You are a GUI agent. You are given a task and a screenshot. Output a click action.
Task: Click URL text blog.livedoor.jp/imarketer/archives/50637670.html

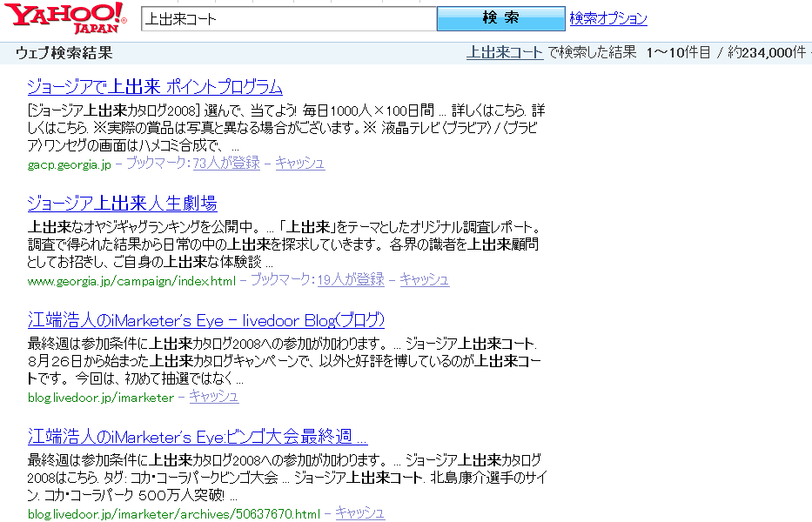pos(173,515)
